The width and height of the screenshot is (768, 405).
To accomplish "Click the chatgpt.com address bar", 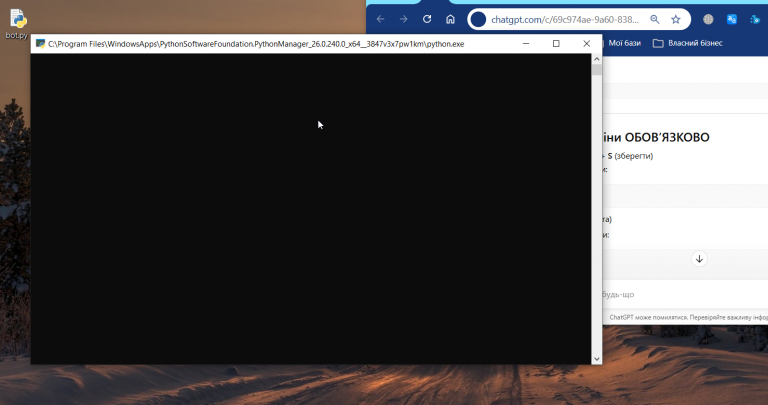I will click(x=565, y=20).
